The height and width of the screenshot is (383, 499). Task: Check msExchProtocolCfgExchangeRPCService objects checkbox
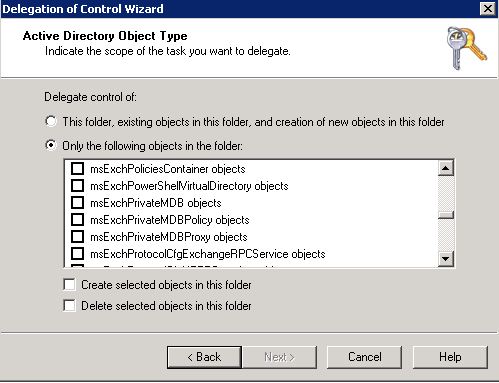tap(77, 253)
